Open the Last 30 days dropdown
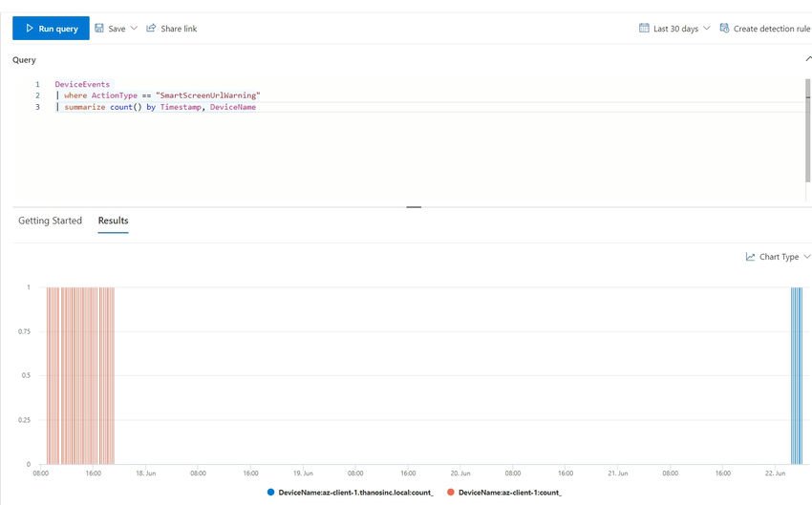Viewport: 812px width, 505px height. [x=675, y=29]
